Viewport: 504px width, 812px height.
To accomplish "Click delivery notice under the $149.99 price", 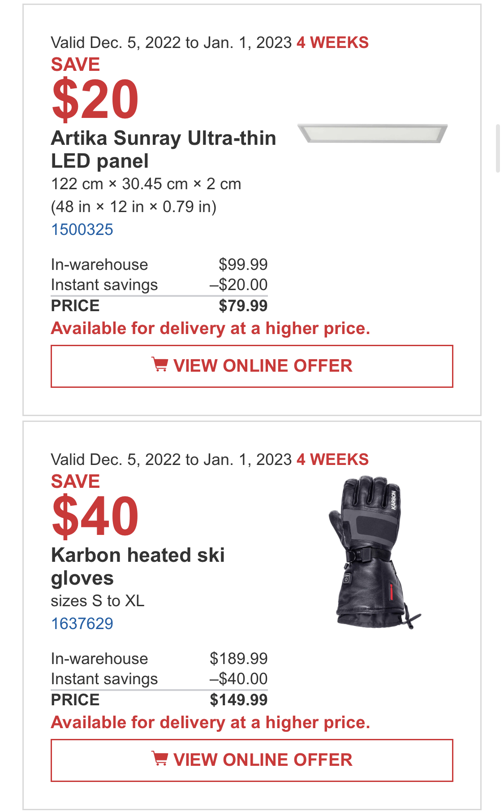I will (x=211, y=723).
